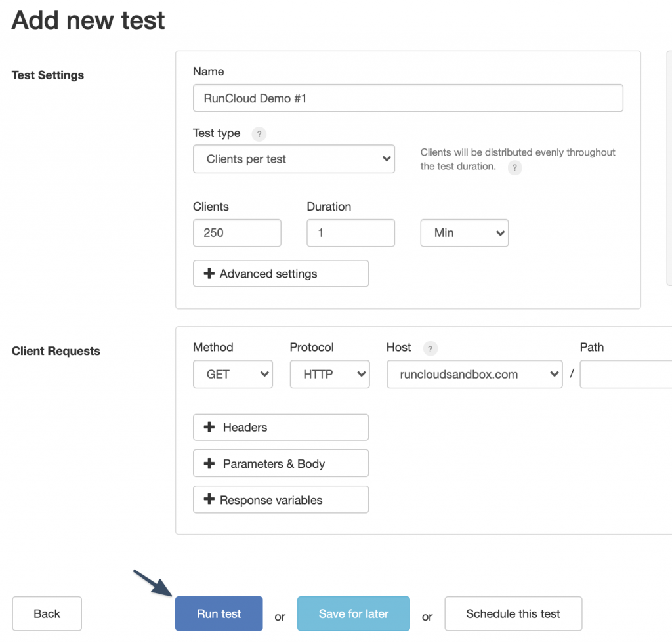Open the Host runcloudsandbox.com dropdown
Image resolution: width=672 pixels, height=643 pixels.
tap(474, 374)
